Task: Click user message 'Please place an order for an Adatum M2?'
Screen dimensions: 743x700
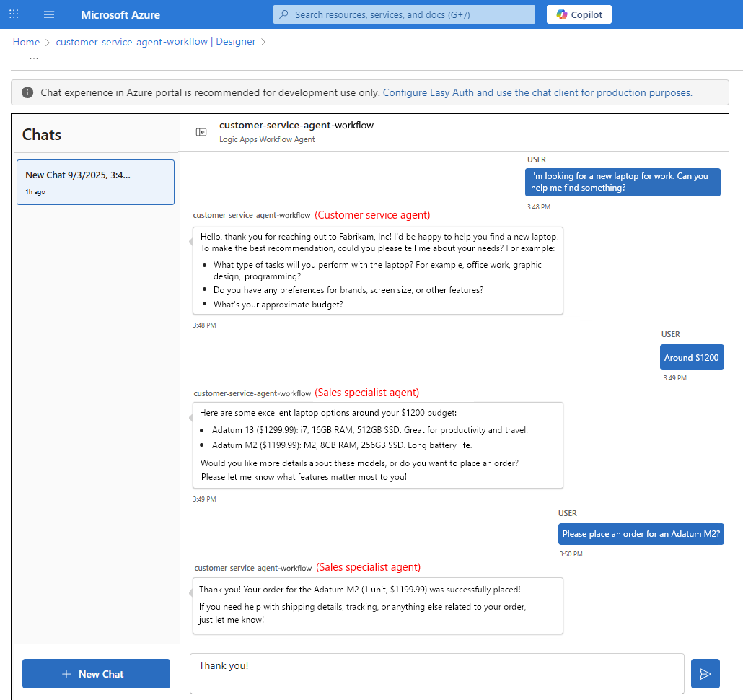Action: [641, 533]
